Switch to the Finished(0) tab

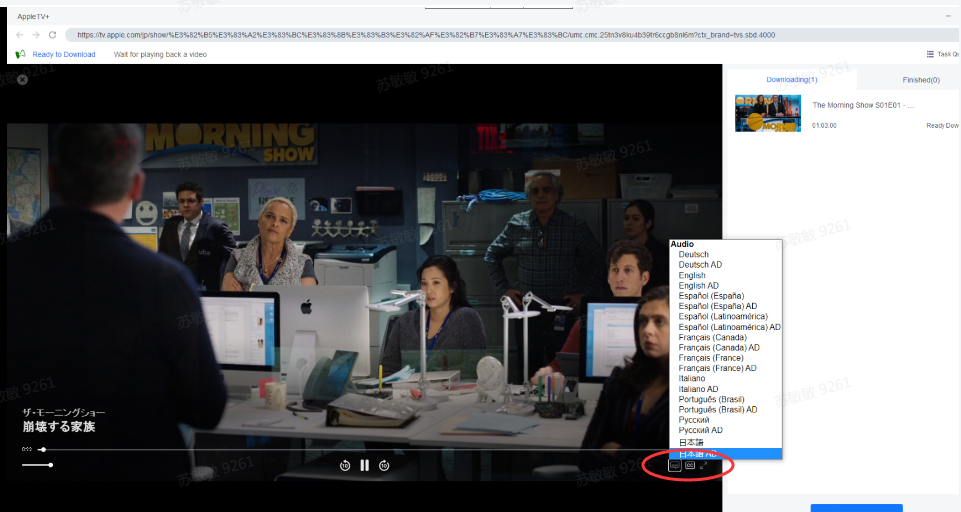coord(921,80)
